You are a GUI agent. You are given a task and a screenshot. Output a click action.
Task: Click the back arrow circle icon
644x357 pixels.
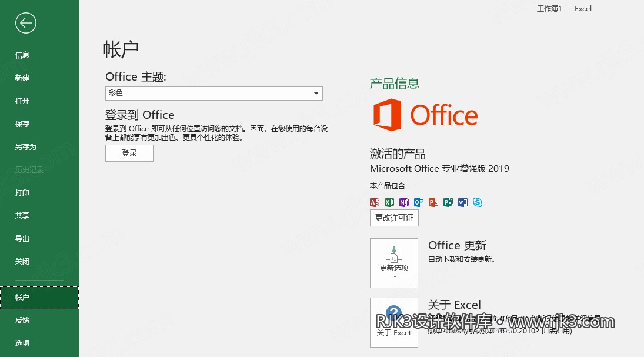point(26,23)
